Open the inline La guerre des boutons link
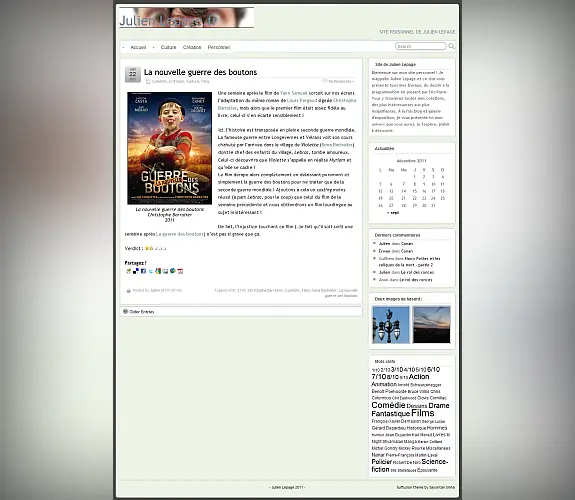This screenshot has height=500, width=575. tap(180, 234)
